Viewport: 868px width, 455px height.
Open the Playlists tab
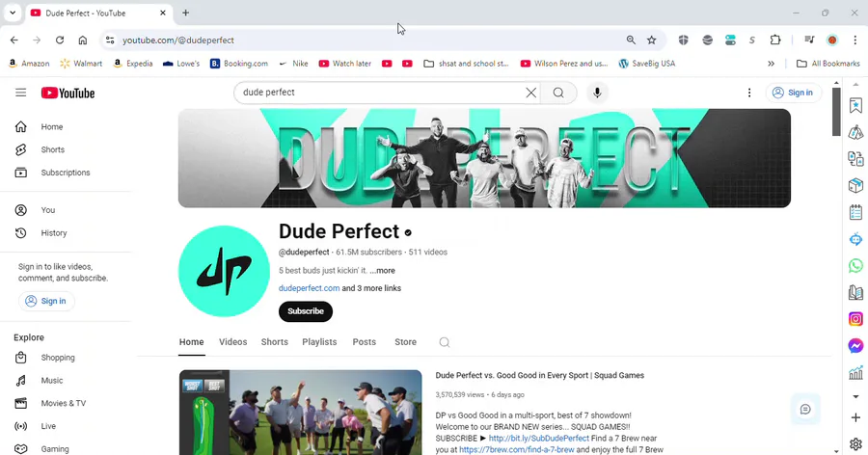[319, 342]
